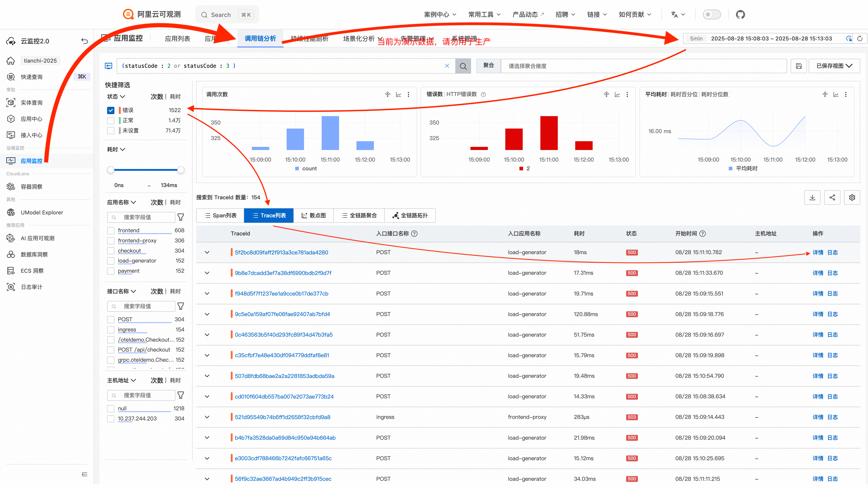Open the GitHub repository icon
The height and width of the screenshot is (488, 868).
pos(740,14)
